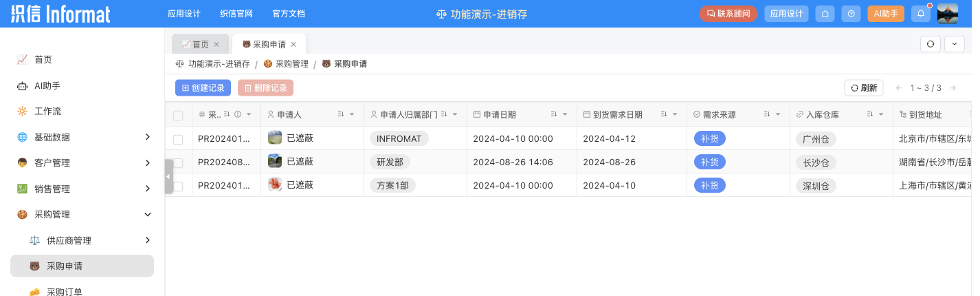This screenshot has height=296, width=980.
Task: Open the 采.. column dropdown arrow
Action: [x=249, y=115]
